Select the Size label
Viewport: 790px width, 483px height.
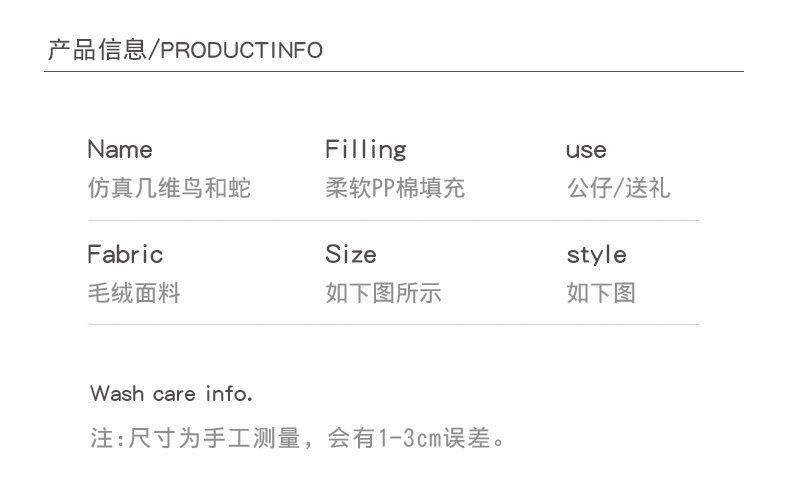pos(350,255)
